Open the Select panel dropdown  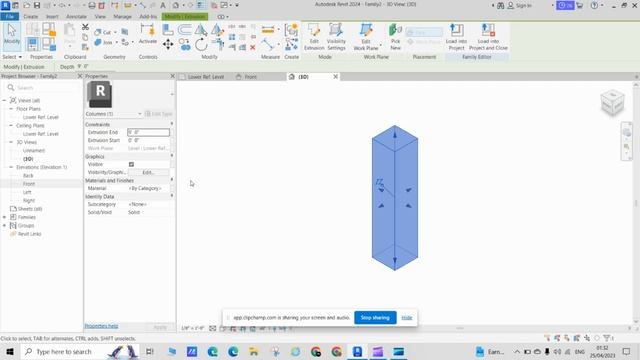[x=12, y=57]
